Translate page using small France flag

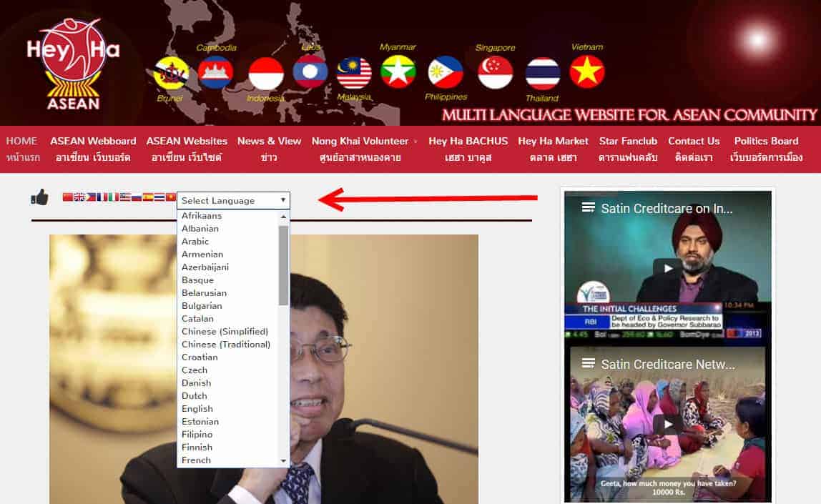(x=102, y=197)
